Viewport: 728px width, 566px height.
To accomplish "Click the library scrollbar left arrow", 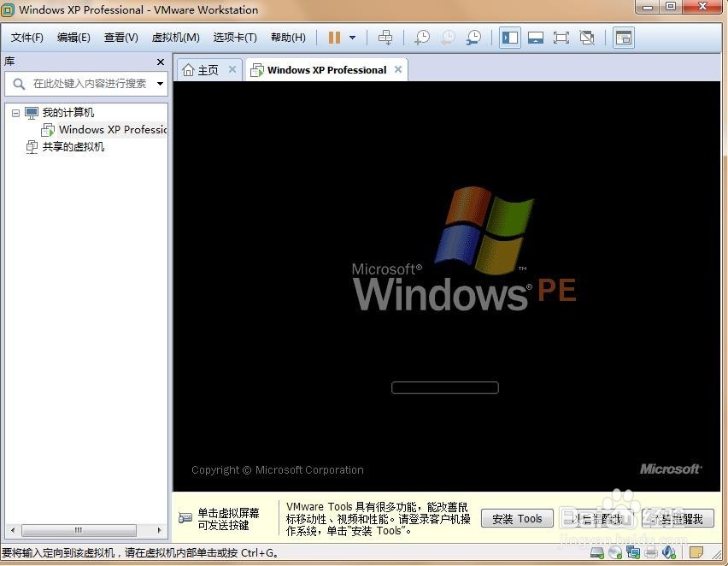I will click(x=13, y=530).
